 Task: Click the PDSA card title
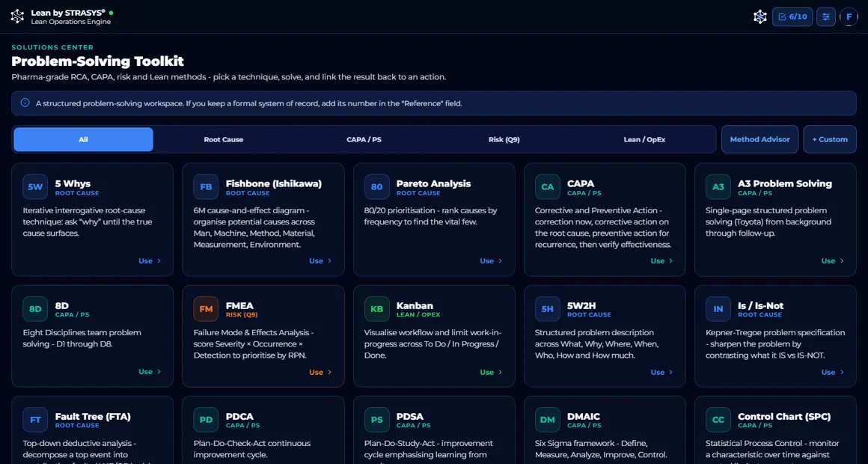pyautogui.click(x=409, y=416)
